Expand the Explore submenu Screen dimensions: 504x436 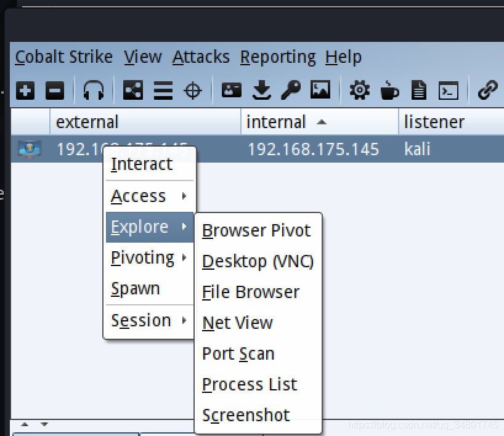(150, 227)
